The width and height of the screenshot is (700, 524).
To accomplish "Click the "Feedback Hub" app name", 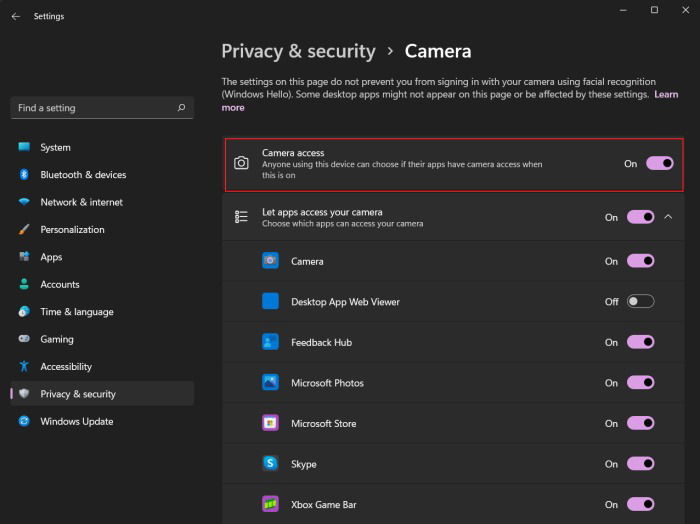I will pyautogui.click(x=321, y=342).
